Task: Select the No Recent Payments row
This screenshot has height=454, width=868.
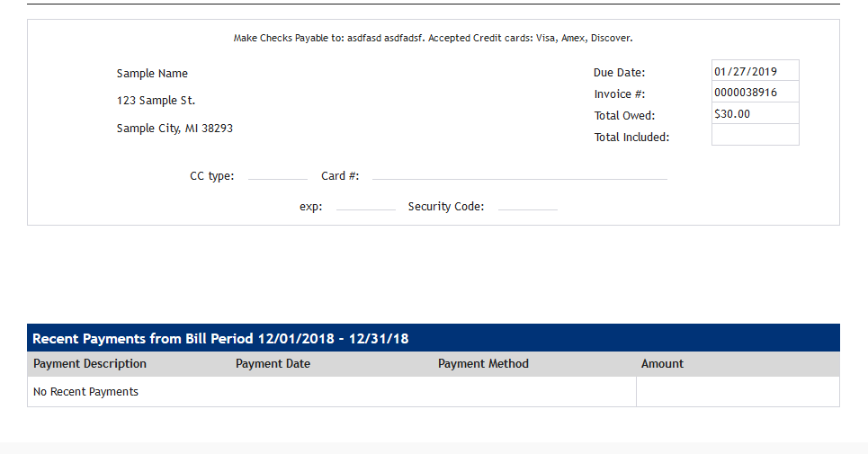Action: coord(86,392)
